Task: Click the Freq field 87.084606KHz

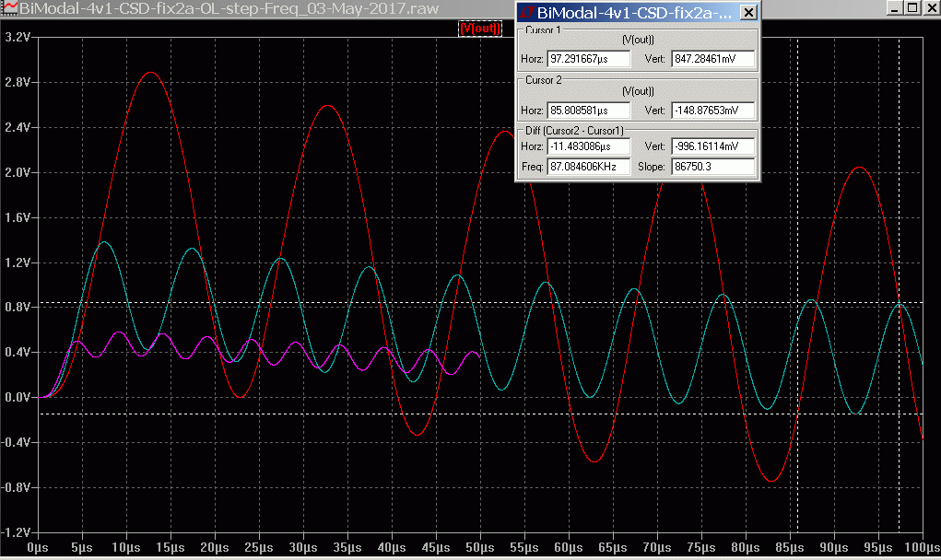Action: [x=589, y=167]
